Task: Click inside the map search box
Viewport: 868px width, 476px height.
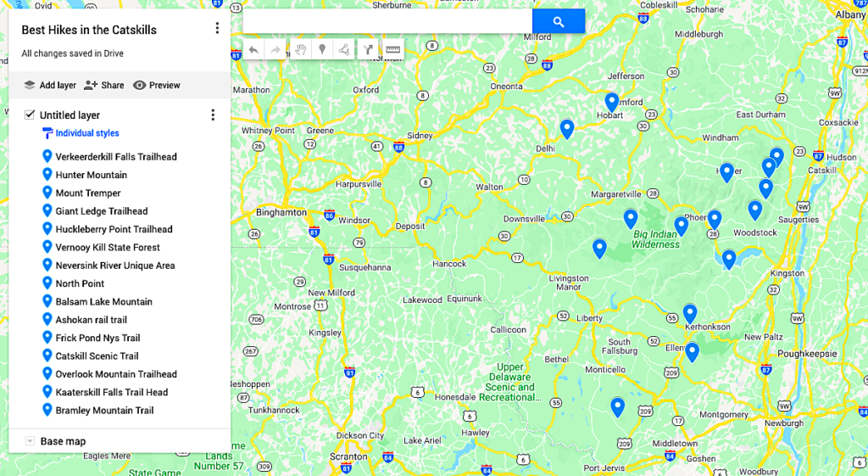Action: (387, 21)
